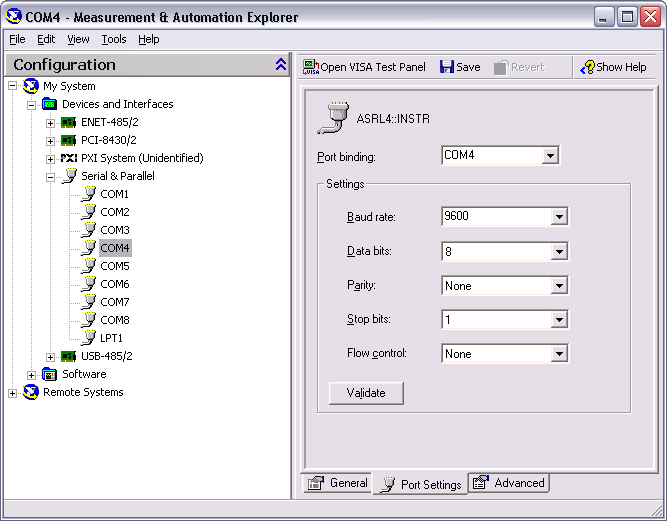Select the My System label
This screenshot has height=521, width=667.
69,86
